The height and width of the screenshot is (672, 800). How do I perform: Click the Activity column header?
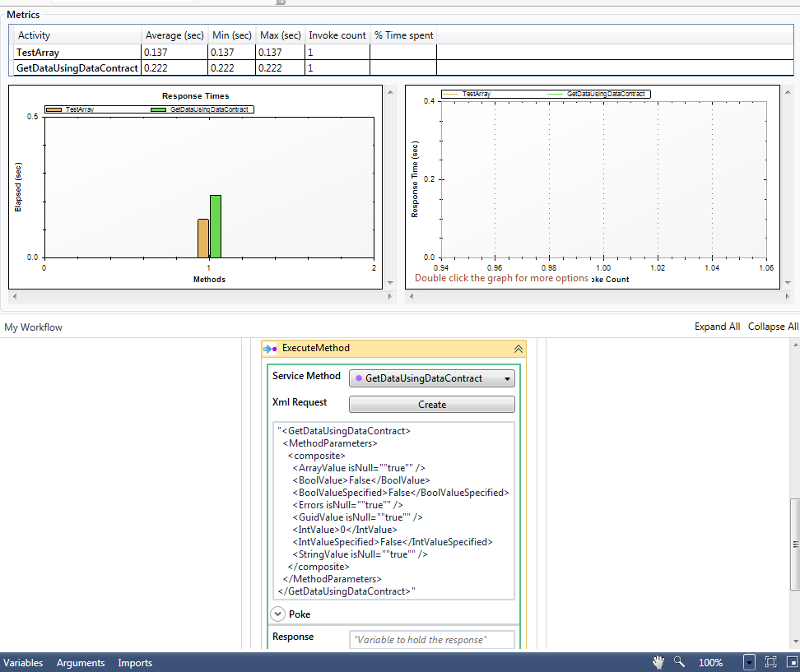coord(77,35)
